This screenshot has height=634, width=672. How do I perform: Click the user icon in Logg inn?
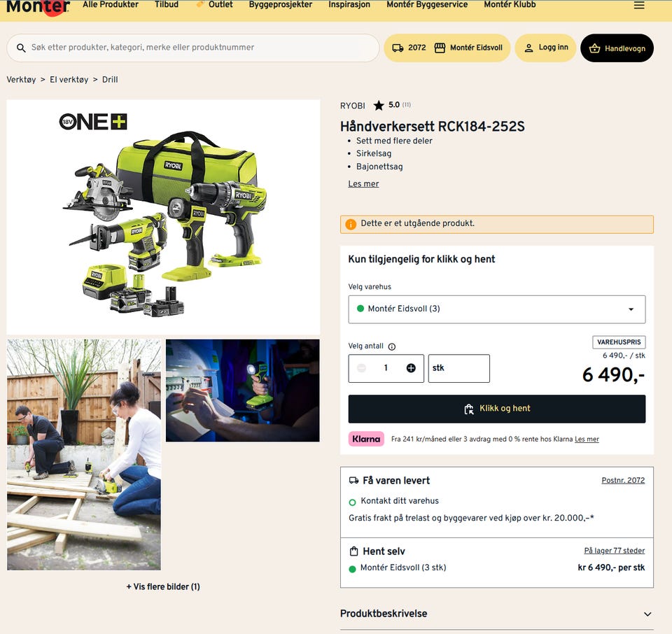pyautogui.click(x=529, y=48)
